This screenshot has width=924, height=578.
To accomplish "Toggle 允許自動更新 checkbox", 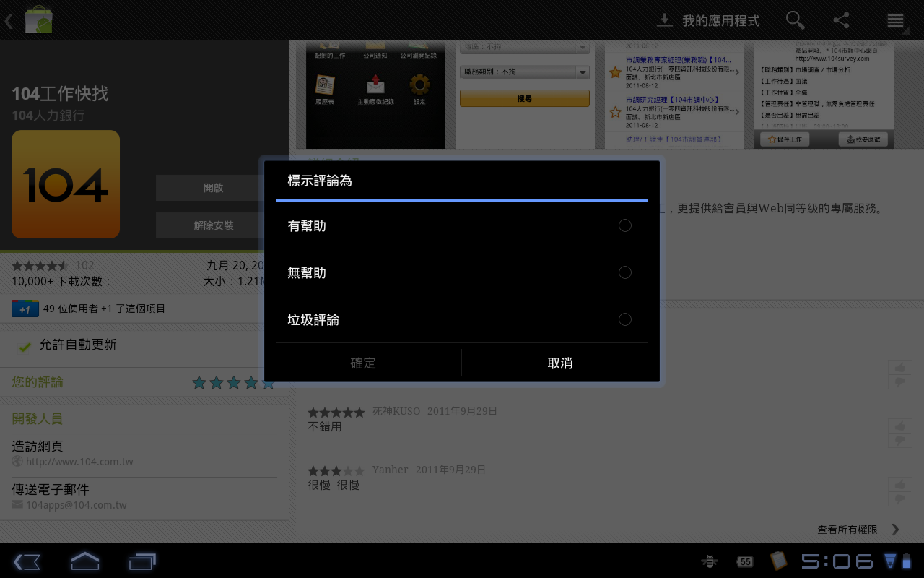I will 25,346.
